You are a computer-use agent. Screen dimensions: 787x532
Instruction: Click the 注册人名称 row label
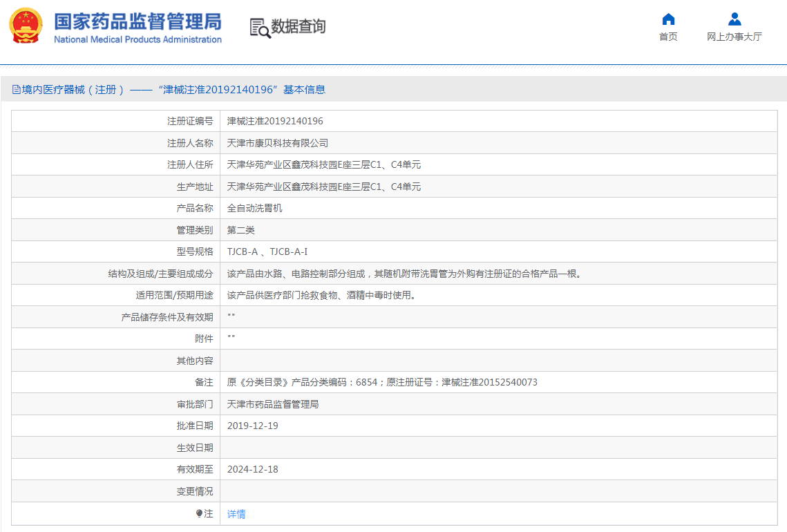190,143
